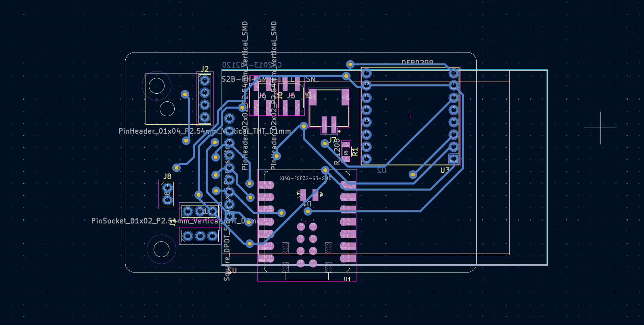Select the yellow R1 reference label
This screenshot has width=644, height=325.
[x=355, y=152]
